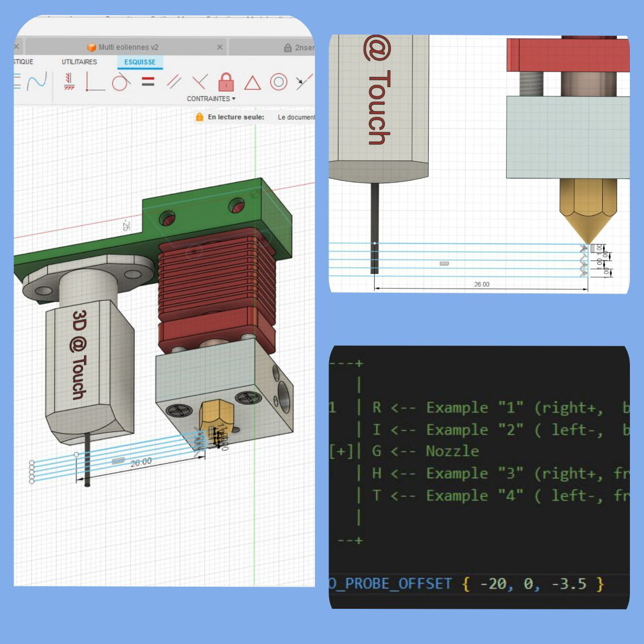Select the ESQUISSE ribbon tab
This screenshot has height=644, width=644.
click(140, 62)
